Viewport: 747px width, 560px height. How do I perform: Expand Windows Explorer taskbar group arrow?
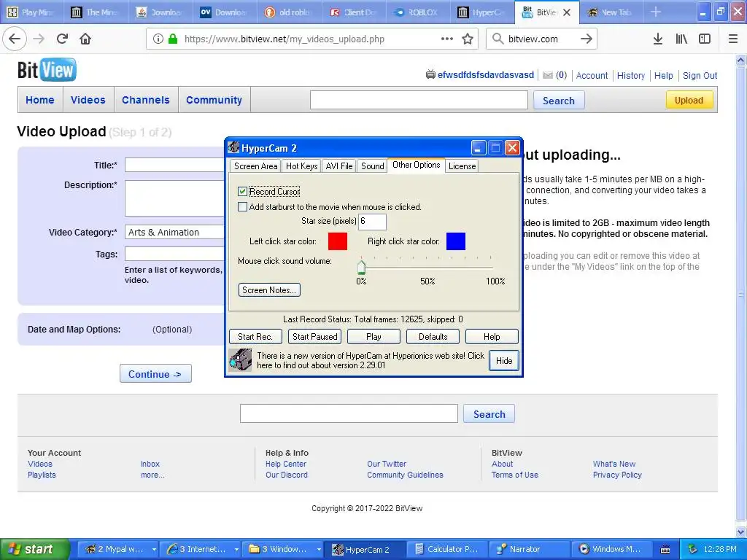point(319,550)
